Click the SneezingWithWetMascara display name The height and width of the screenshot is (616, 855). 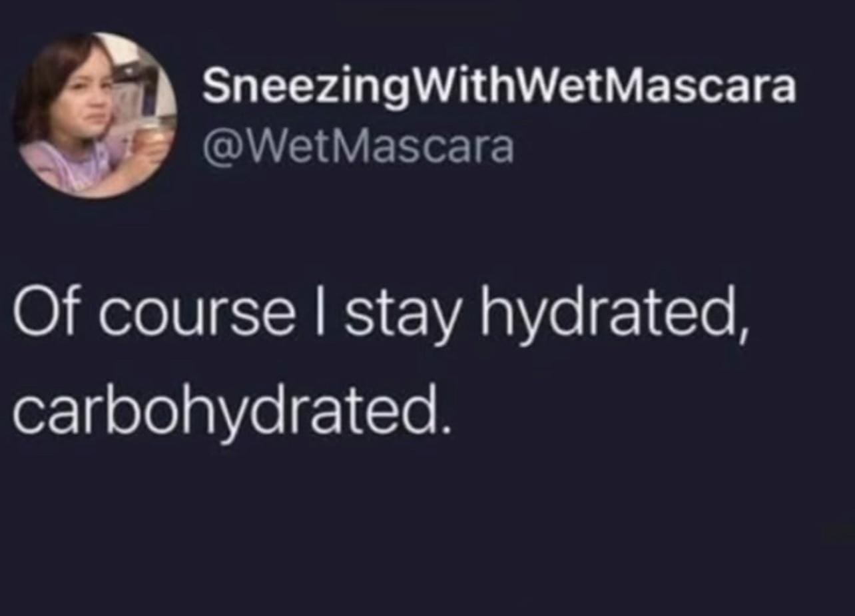click(499, 88)
